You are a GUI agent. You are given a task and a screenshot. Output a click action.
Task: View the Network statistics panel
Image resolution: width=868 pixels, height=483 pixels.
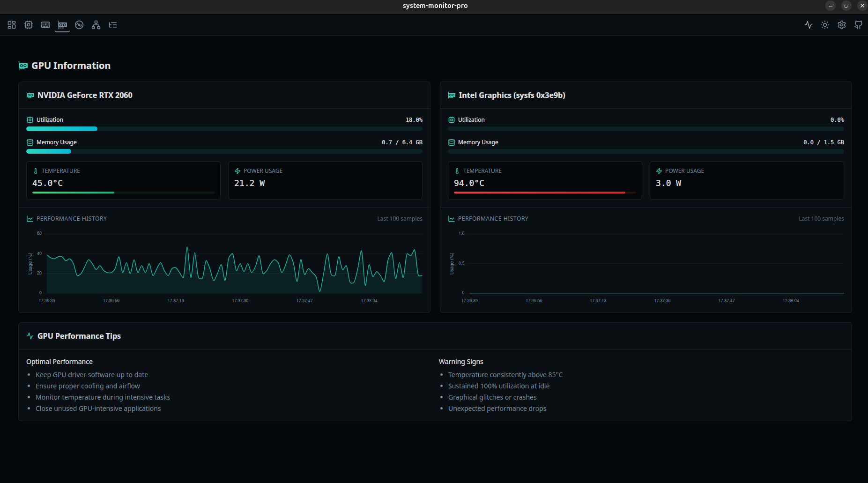96,25
